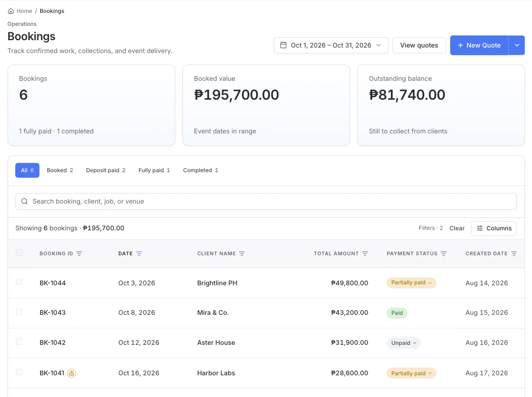Image resolution: width=532 pixels, height=397 pixels.
Task: Click the Bookings breadcrumb item
Action: [x=52, y=11]
